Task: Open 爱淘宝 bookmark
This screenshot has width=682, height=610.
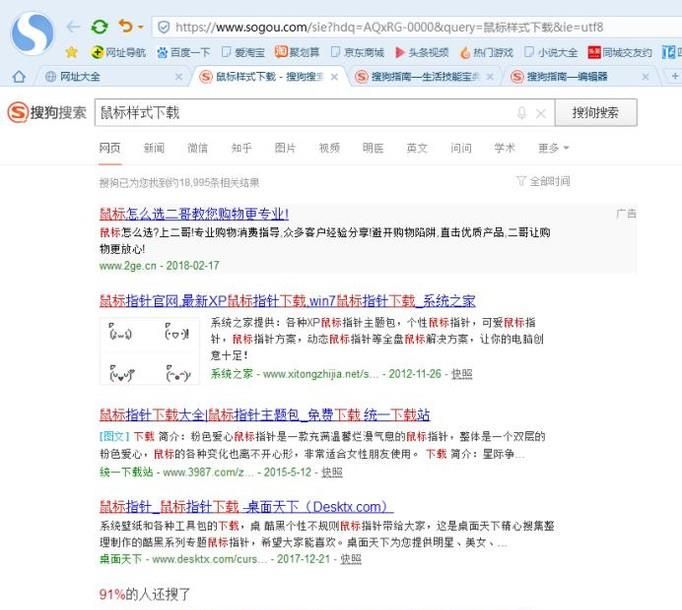Action: 243,53
